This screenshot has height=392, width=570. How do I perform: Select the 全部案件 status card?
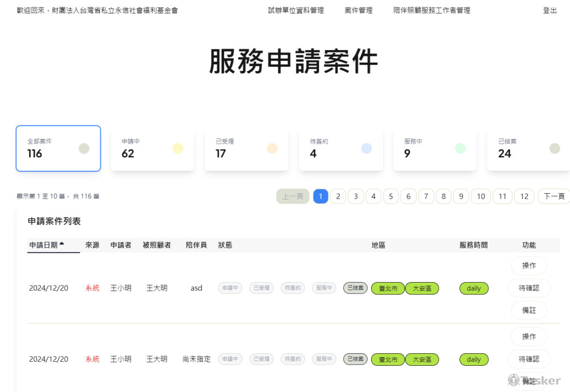click(x=58, y=149)
